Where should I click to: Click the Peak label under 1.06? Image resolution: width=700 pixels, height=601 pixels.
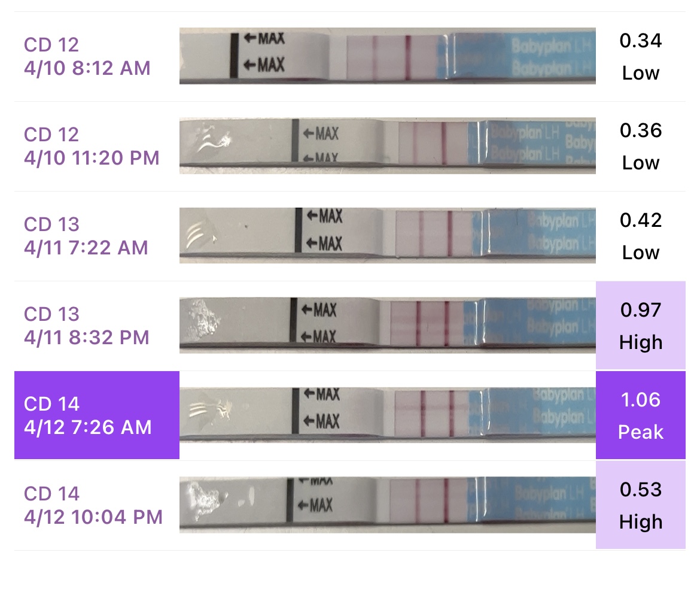(x=640, y=432)
